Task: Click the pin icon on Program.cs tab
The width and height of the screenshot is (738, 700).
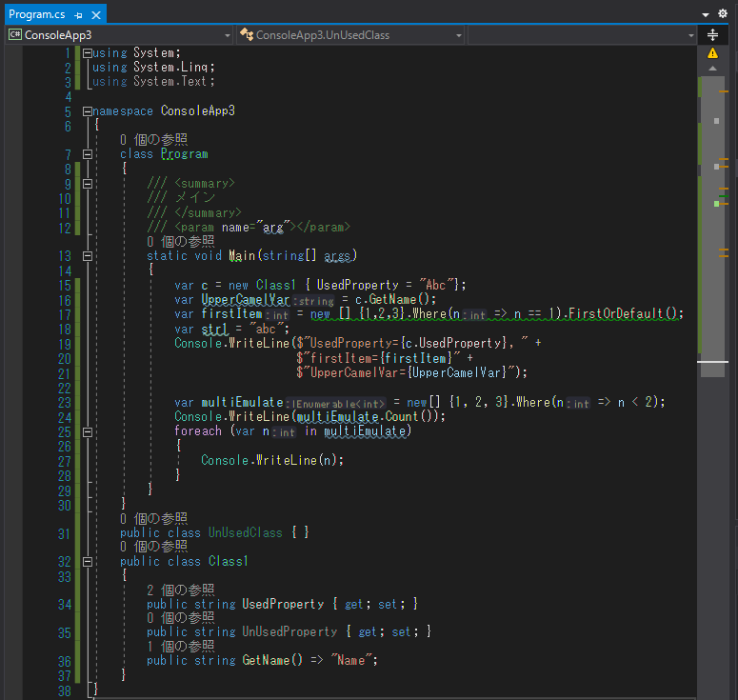Action: [x=78, y=15]
